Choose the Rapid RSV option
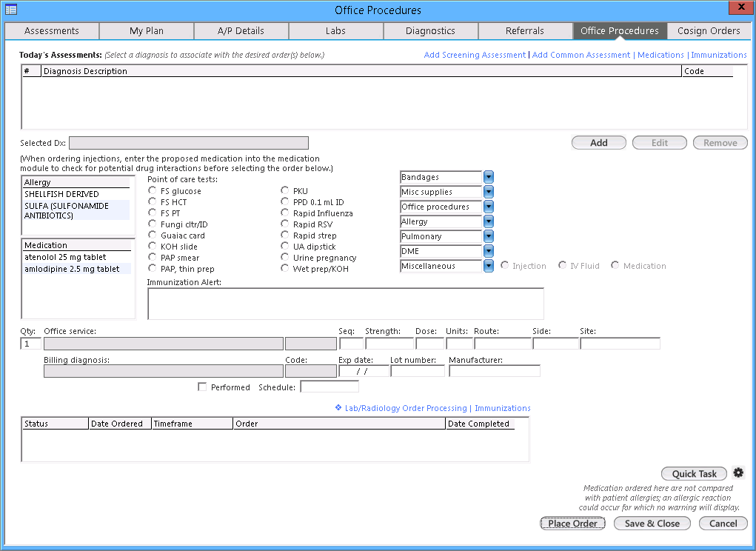The width and height of the screenshot is (756, 551). coord(285,224)
